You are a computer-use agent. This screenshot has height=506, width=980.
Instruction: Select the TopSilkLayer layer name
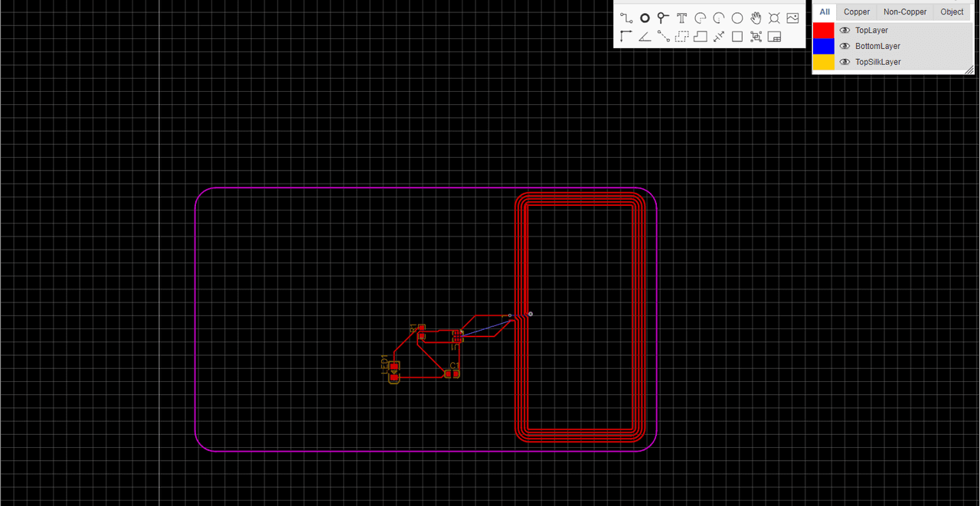point(877,62)
